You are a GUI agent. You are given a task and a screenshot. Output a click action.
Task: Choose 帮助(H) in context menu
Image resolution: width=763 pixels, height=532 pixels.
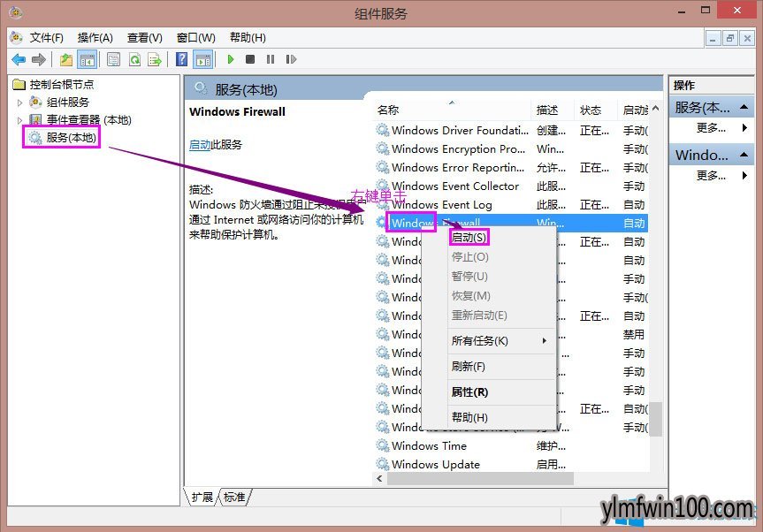pyautogui.click(x=489, y=417)
